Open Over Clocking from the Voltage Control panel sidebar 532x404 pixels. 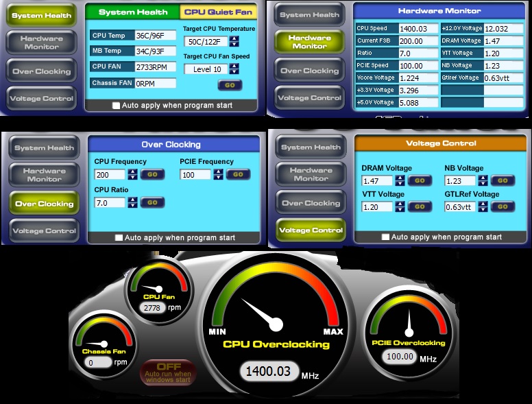(311, 202)
